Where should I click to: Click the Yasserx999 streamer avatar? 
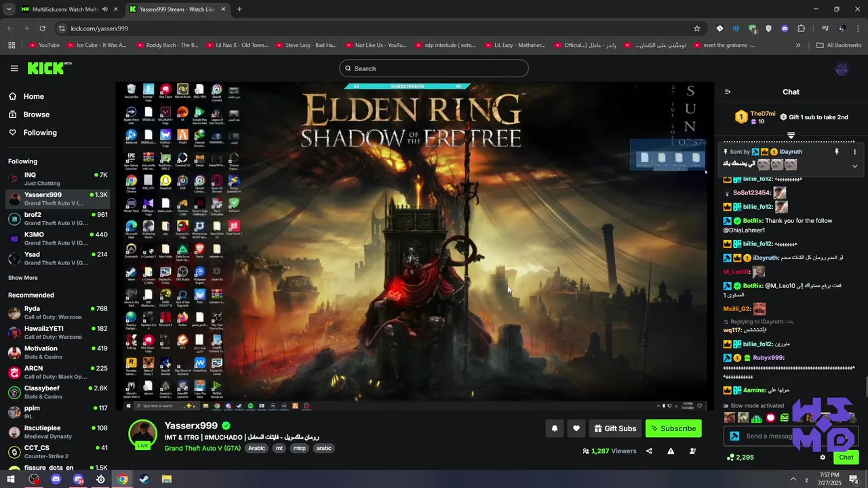pos(143,434)
